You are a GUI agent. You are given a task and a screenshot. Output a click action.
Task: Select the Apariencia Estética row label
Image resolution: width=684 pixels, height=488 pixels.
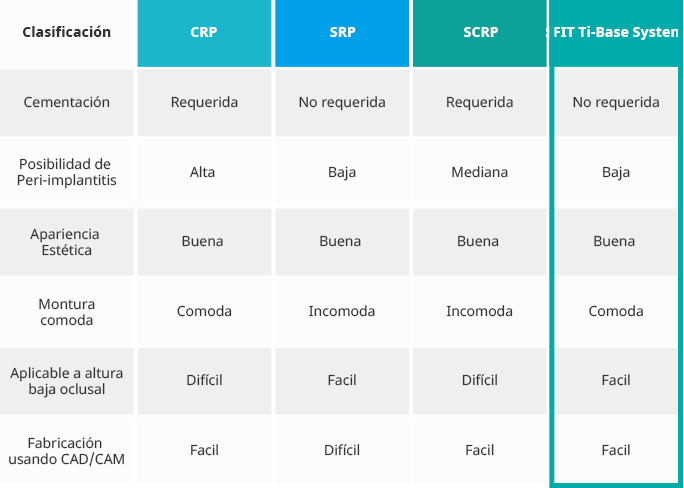pyautogui.click(x=67, y=241)
